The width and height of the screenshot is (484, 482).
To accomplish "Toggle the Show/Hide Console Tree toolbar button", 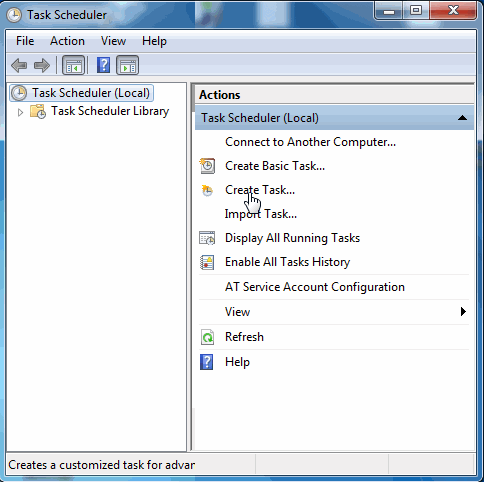I will click(x=74, y=65).
